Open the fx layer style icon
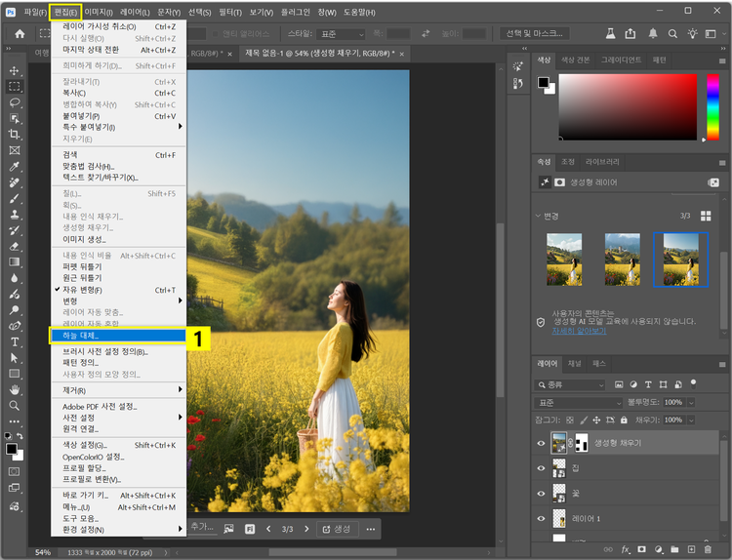The image size is (732, 560). [626, 549]
